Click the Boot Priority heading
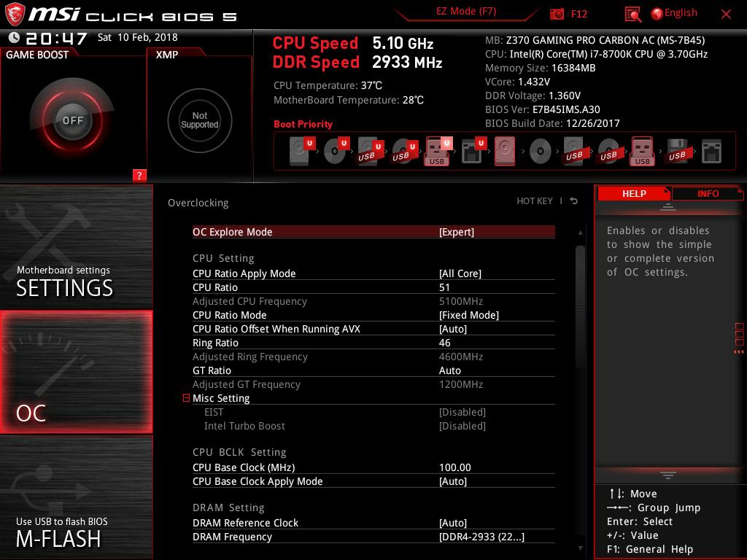This screenshot has width=747, height=560. point(303,124)
